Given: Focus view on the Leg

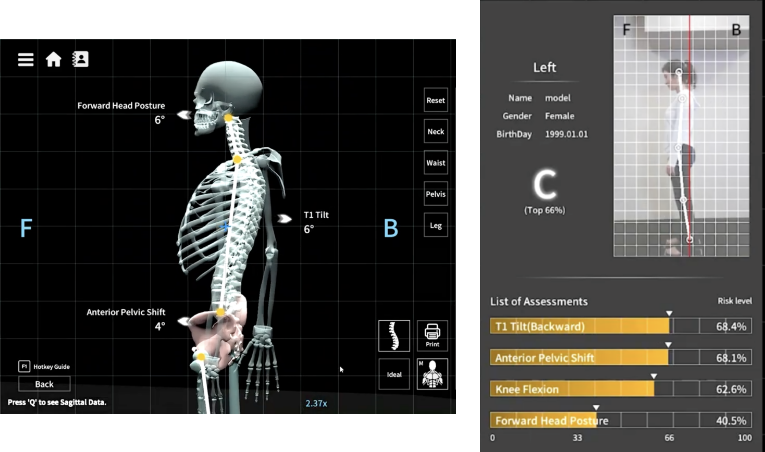Looking at the screenshot, I should pos(435,225).
